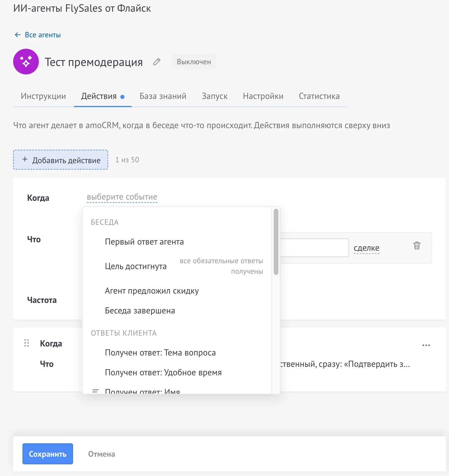The height and width of the screenshot is (476, 449).
Task: Click the сделке dropdown link
Action: click(366, 248)
